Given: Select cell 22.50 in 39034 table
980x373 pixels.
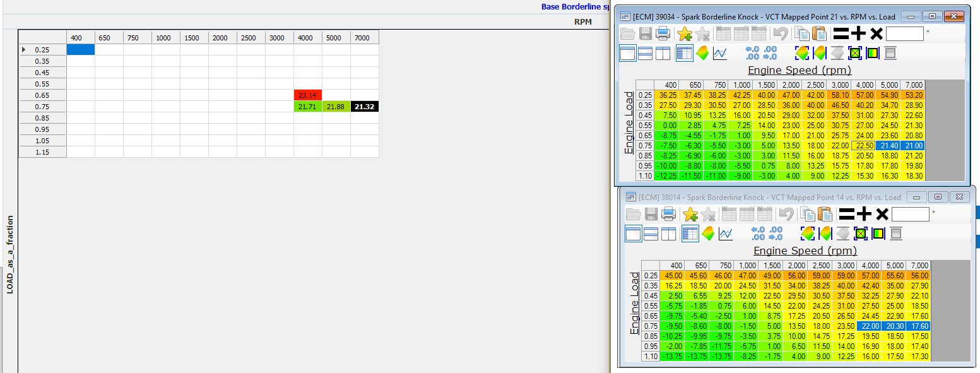Looking at the screenshot, I should (863, 145).
